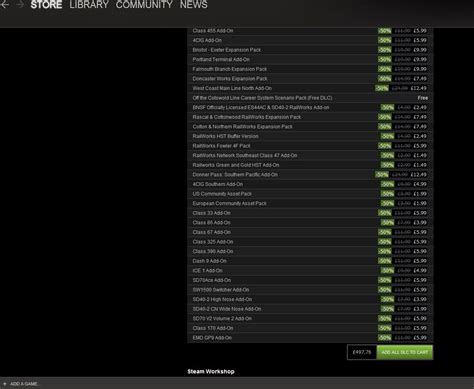Click the Steam Workshop heading

(x=211, y=371)
